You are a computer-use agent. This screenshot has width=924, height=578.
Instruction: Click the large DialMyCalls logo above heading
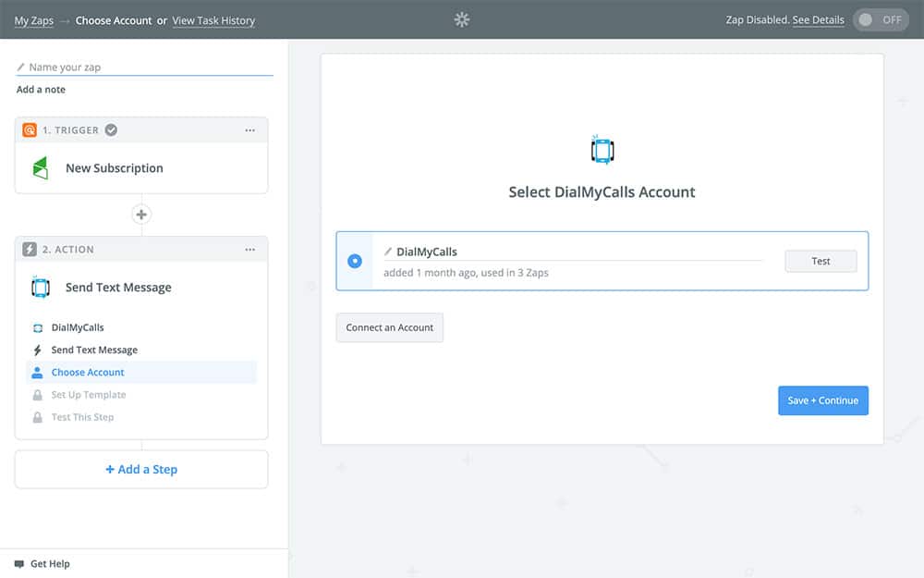602,150
